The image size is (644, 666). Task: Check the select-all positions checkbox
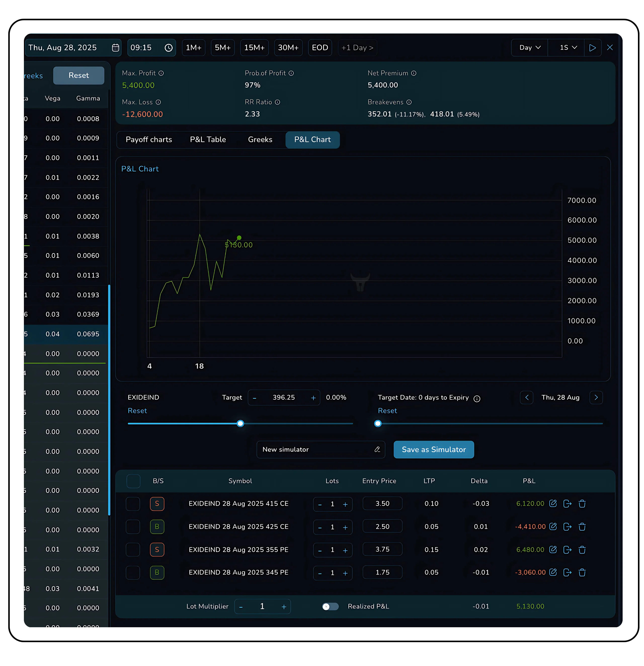(x=133, y=481)
